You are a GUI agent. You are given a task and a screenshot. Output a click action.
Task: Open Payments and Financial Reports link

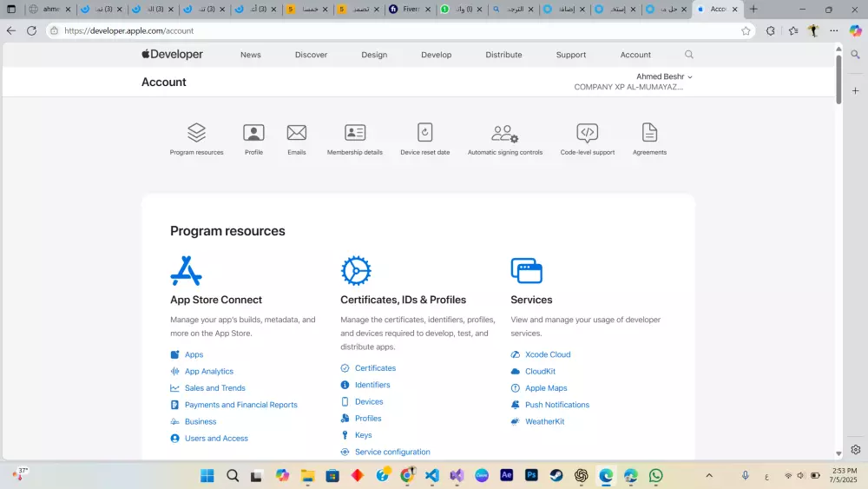[x=240, y=405]
